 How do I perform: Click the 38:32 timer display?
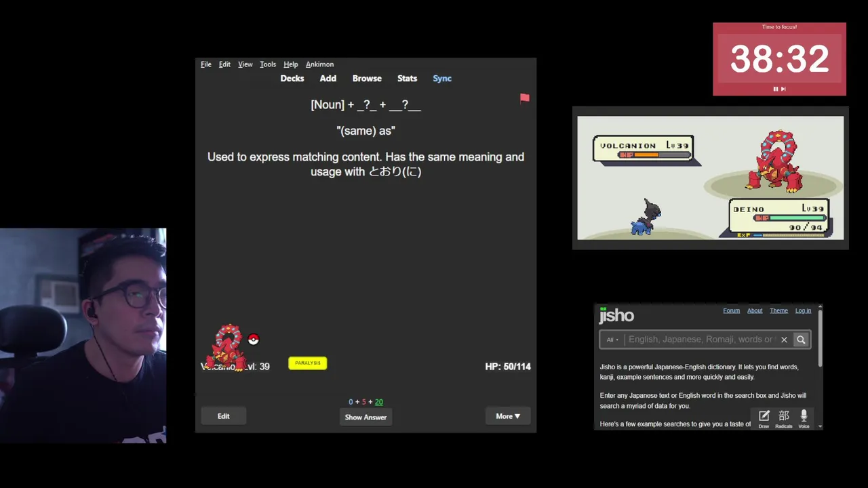click(x=779, y=59)
